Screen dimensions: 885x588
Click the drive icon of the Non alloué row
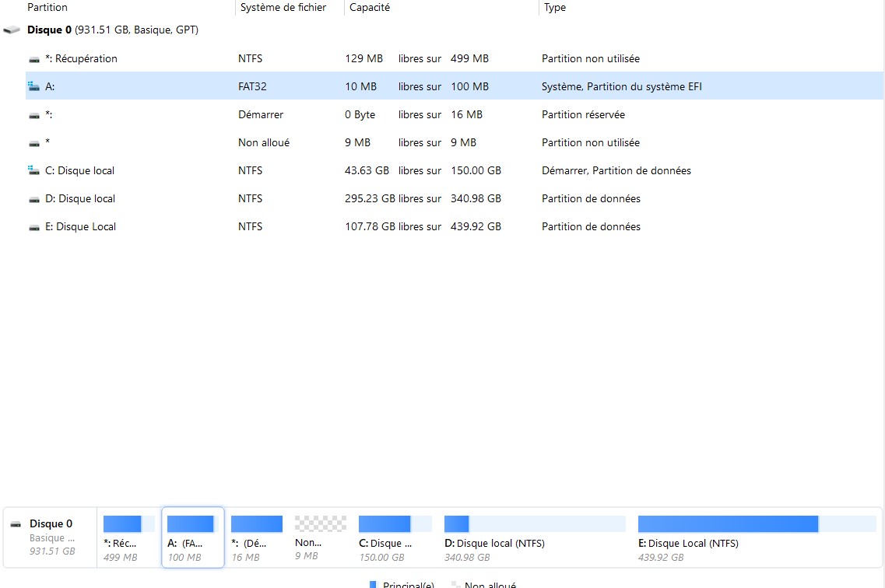34,144
